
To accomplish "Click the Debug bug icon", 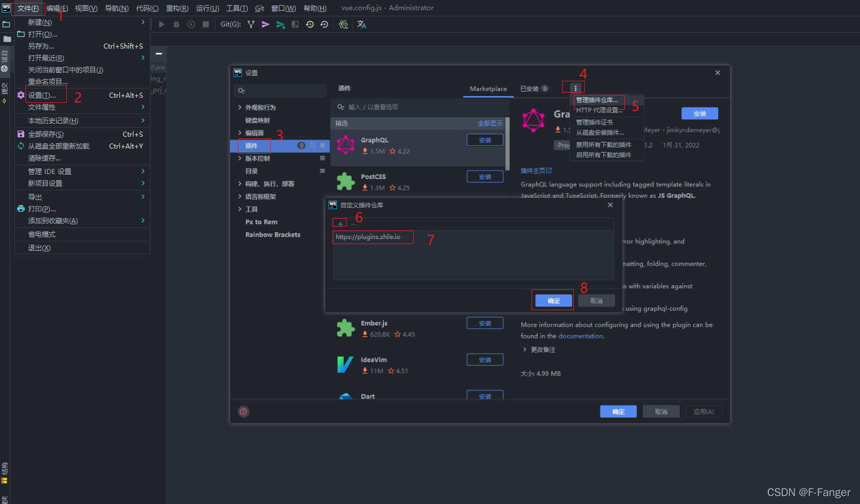I will pyautogui.click(x=176, y=24).
